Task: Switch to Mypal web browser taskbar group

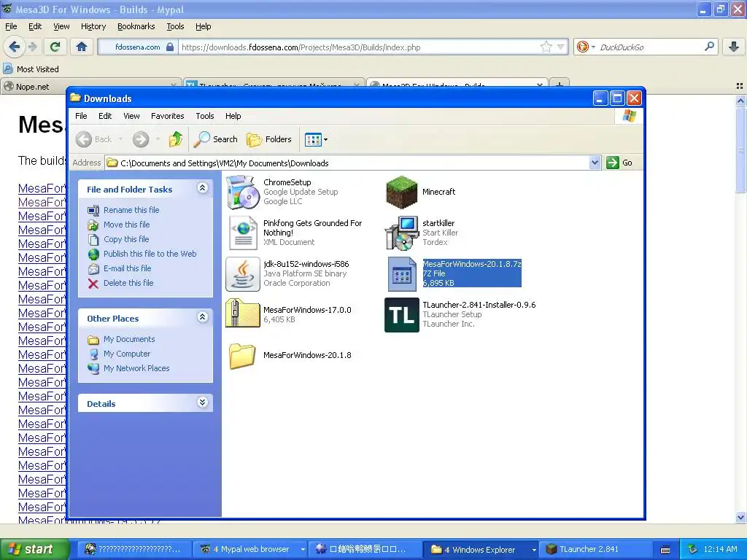Action: (x=251, y=549)
